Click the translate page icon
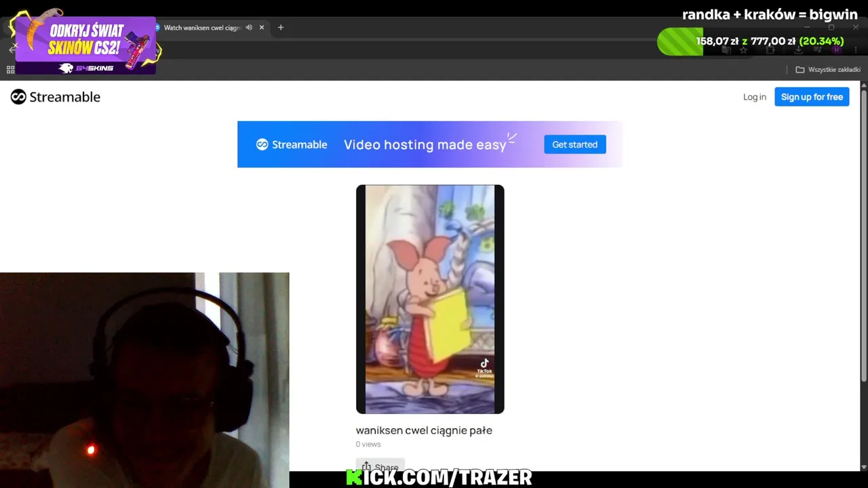This screenshot has height=488, width=868. click(726, 50)
